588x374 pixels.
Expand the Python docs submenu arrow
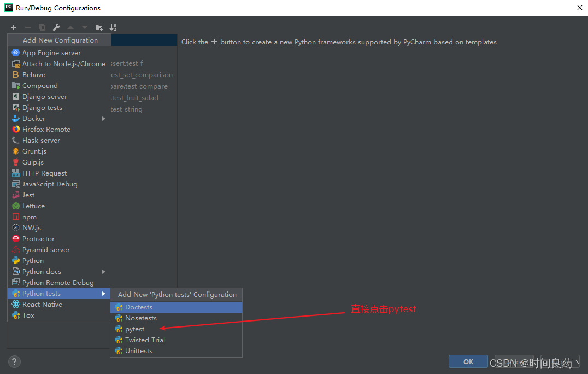coord(104,272)
